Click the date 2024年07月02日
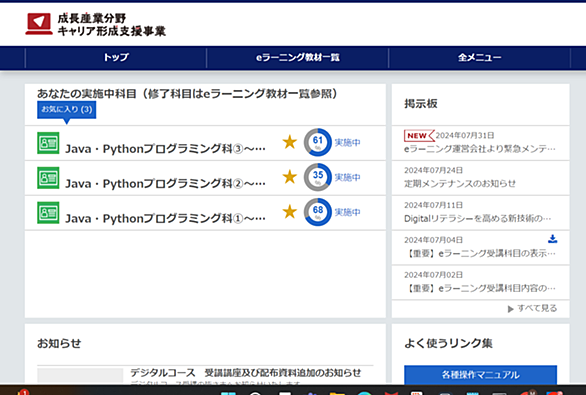 (434, 275)
